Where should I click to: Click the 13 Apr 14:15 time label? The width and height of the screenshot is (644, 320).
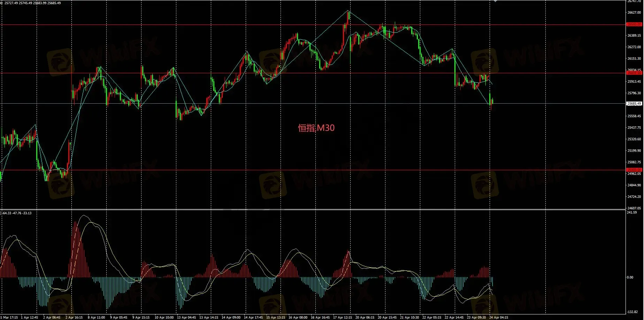click(x=209, y=318)
